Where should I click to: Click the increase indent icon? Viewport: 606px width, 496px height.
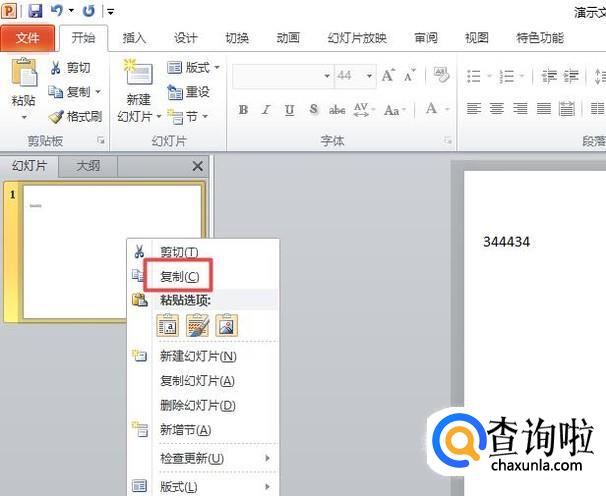[571, 76]
